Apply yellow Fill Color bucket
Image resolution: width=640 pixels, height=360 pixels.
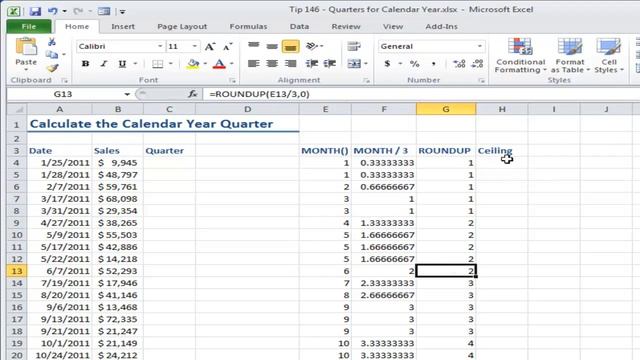pyautogui.click(x=193, y=64)
